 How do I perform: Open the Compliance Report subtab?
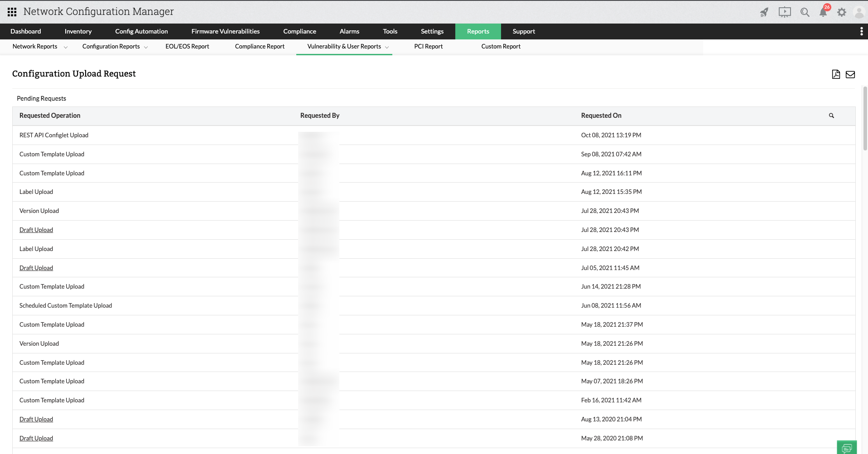coord(260,46)
